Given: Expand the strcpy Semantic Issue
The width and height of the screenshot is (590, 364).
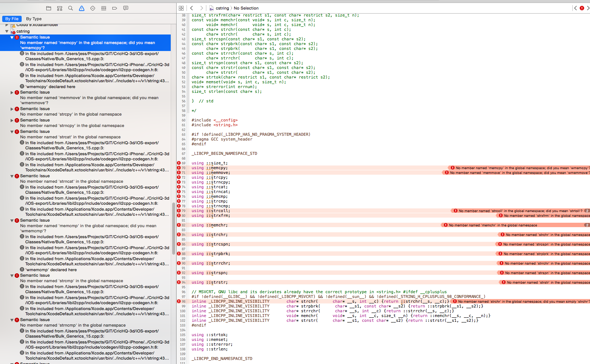Looking at the screenshot, I should 12,109.
